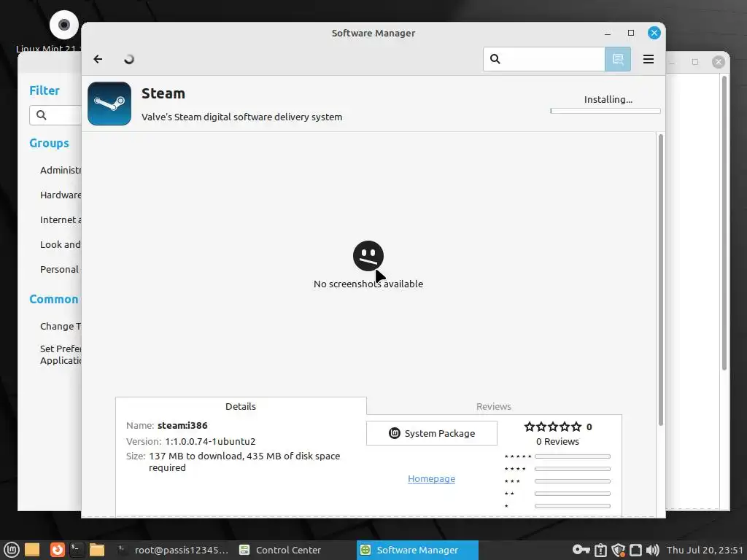Click the three-star rating bar
This screenshot has width=747, height=560.
pyautogui.click(x=572, y=481)
